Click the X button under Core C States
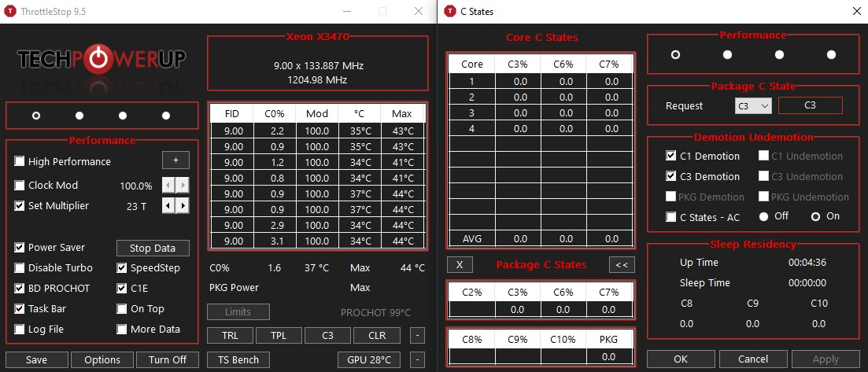Viewport: 868px width, 372px height. click(460, 264)
